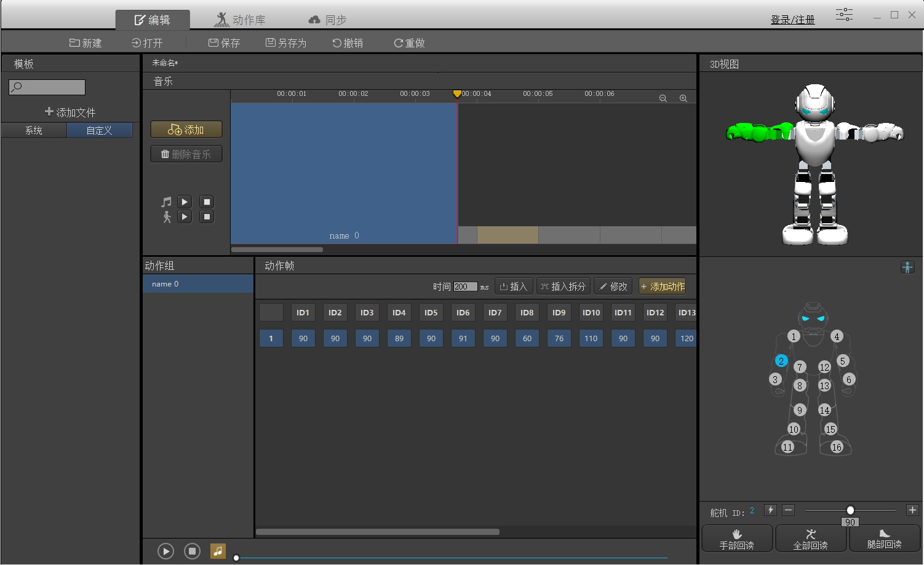Click the 手部回读 button

(737, 539)
